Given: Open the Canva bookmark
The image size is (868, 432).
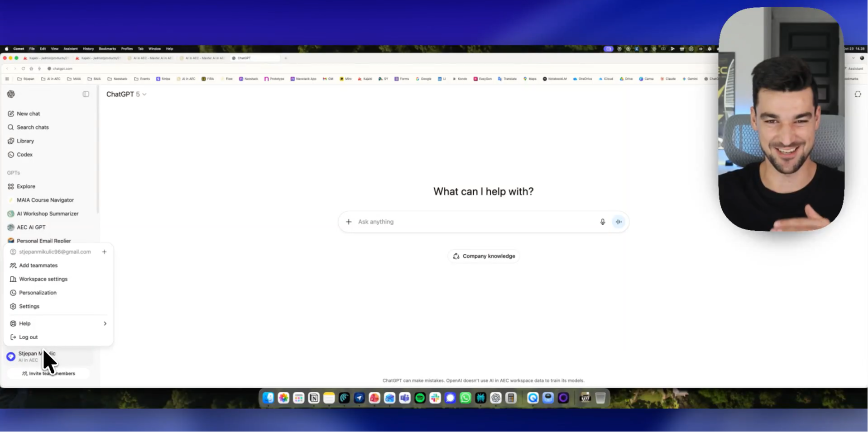Looking at the screenshot, I should click(x=646, y=79).
